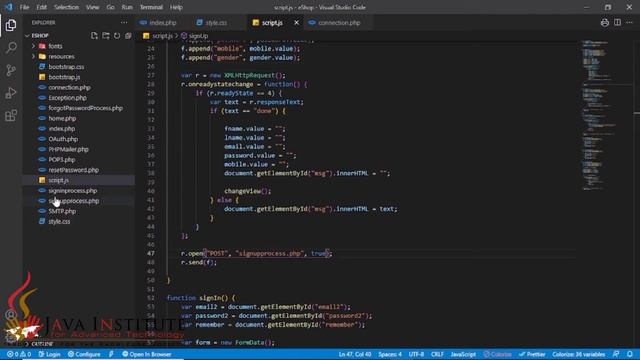Screen dimensions: 640x360
Task: Click the notifications bell in status bar
Action: 630,354
